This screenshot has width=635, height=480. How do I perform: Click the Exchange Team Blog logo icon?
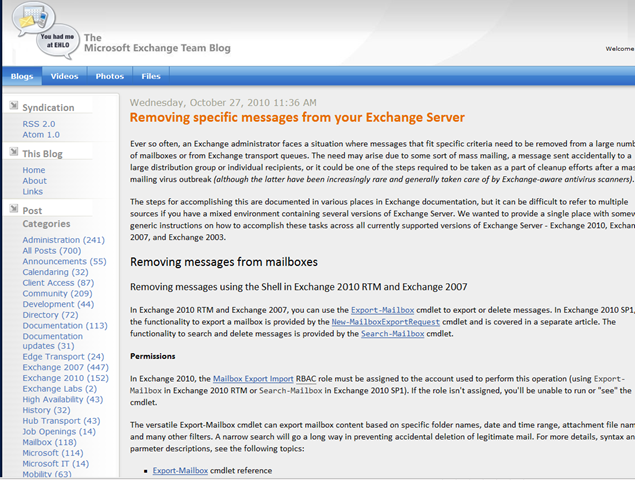[45, 30]
